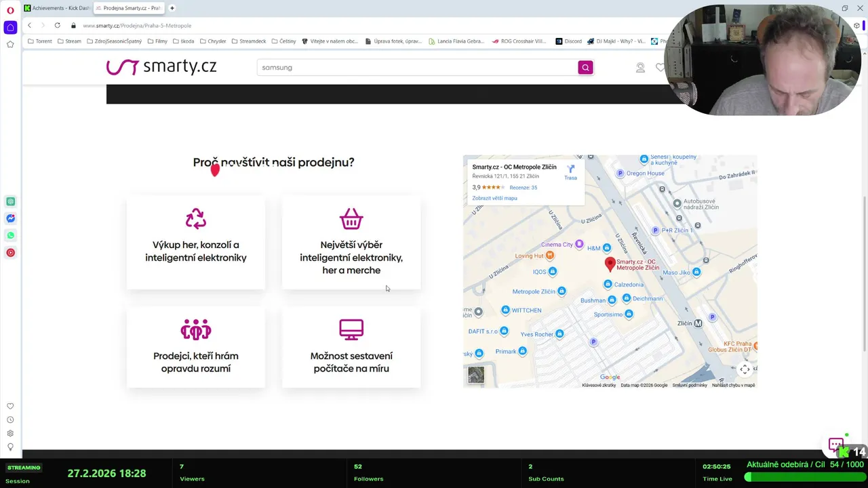868x488 pixels.
Task: Click the red Smarty.cz map pin
Action: point(610,264)
